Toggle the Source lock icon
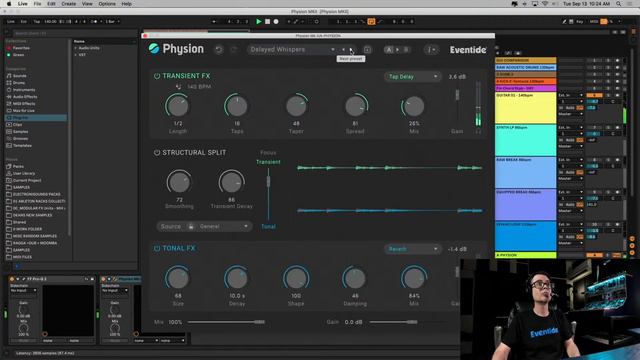 point(191,227)
